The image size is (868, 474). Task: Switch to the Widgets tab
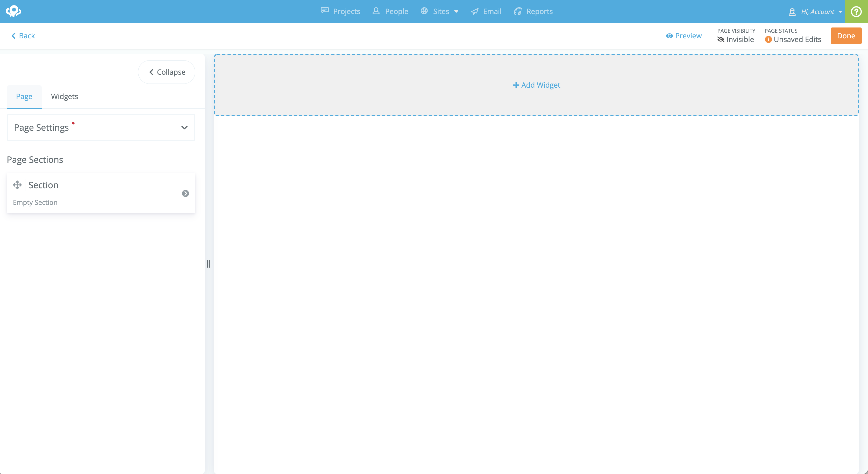(x=64, y=96)
